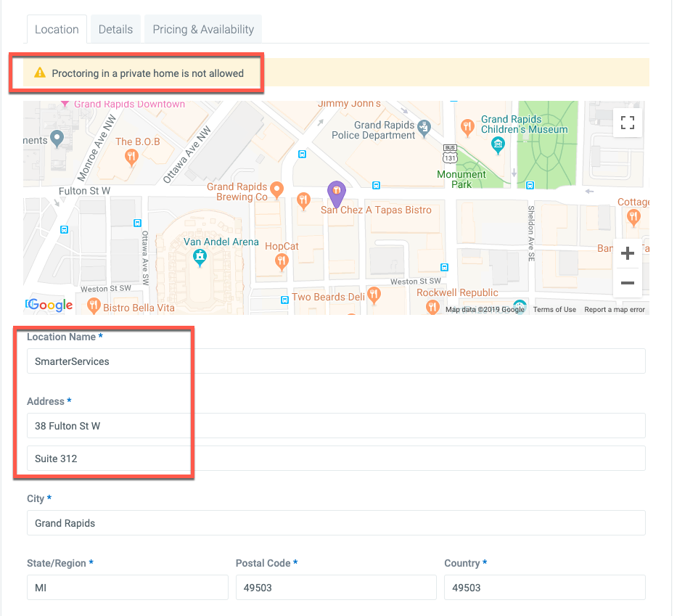Viewport: 677px width, 616px height.
Task: Click the Cottage restaurant pin
Action: pyautogui.click(x=633, y=218)
